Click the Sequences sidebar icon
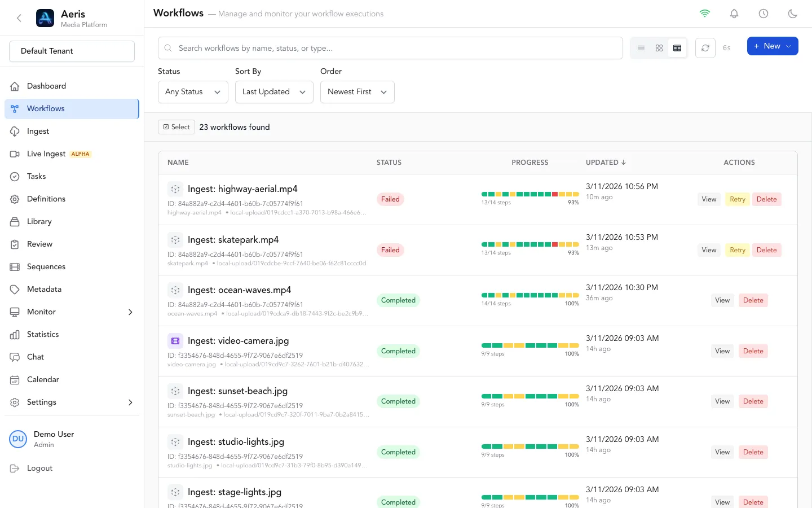 [x=15, y=266]
